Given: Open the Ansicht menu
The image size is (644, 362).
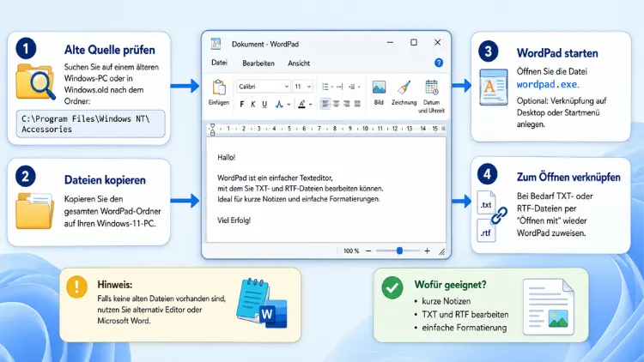Looking at the screenshot, I should click(x=299, y=63).
